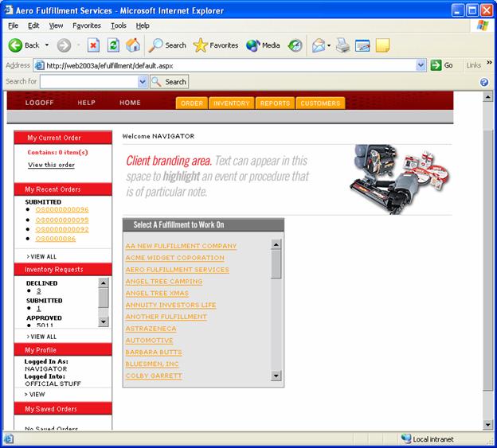Click the status bar page icon
Viewport: 497px width, 448px height.
(x=9, y=438)
